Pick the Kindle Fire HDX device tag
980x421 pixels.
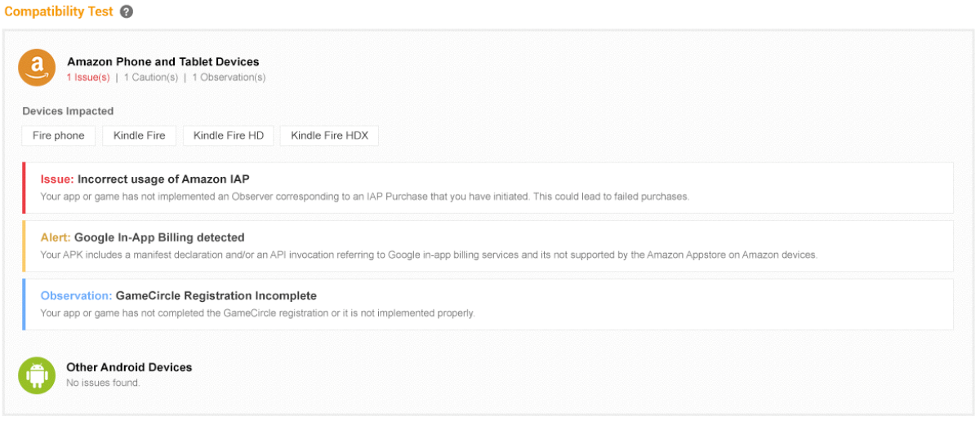coord(329,135)
